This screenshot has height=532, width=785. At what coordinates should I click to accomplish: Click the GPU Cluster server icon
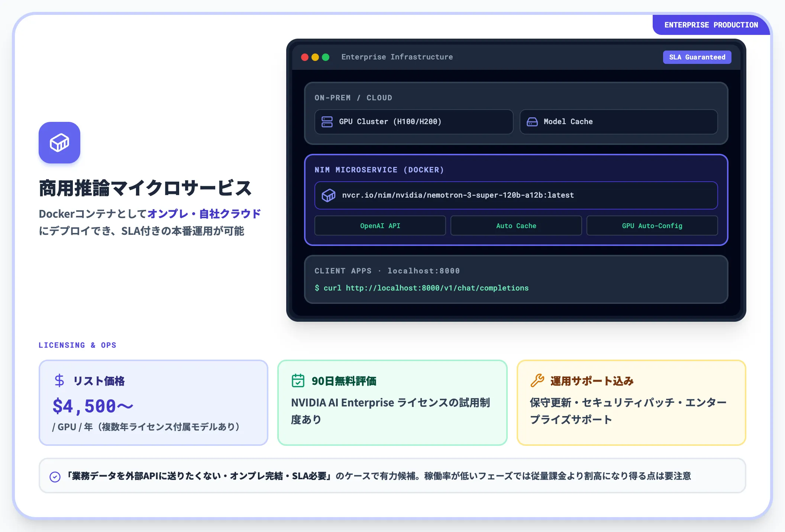[327, 122]
